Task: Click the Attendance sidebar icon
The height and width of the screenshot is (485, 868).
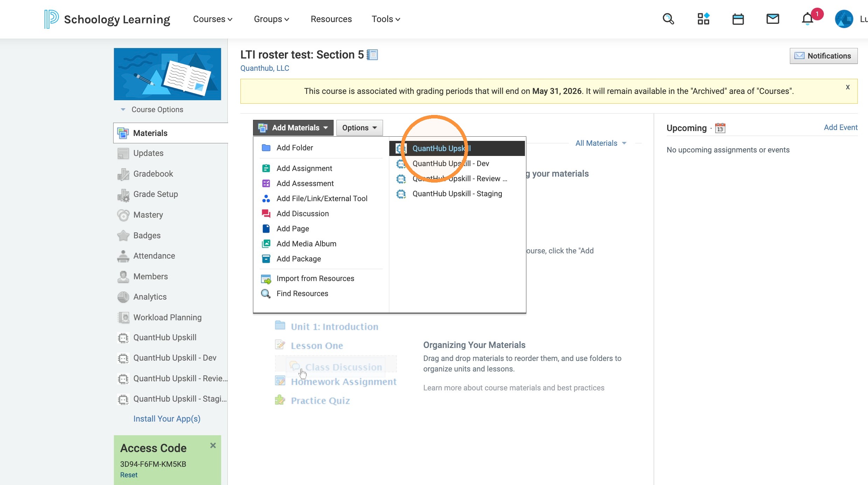Action: (x=123, y=256)
